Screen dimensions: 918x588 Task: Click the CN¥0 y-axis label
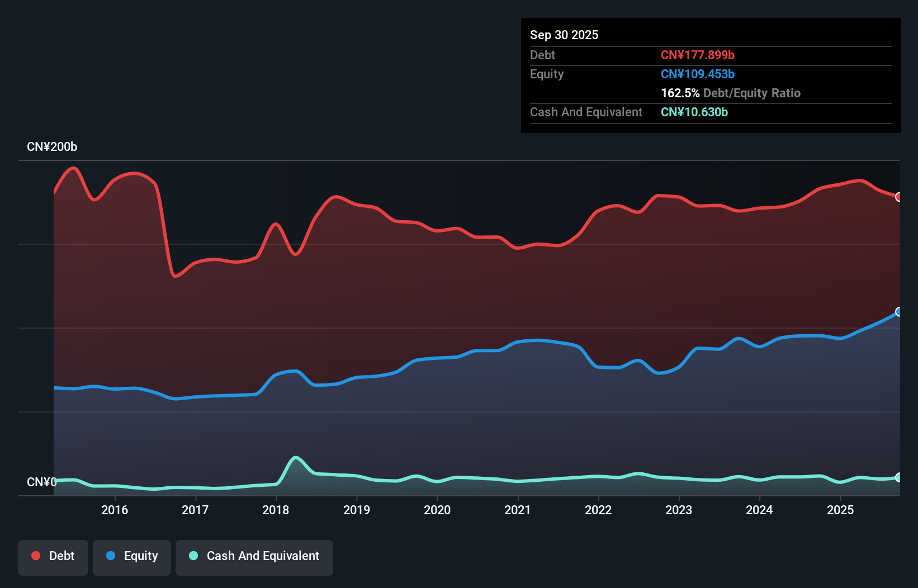42,482
